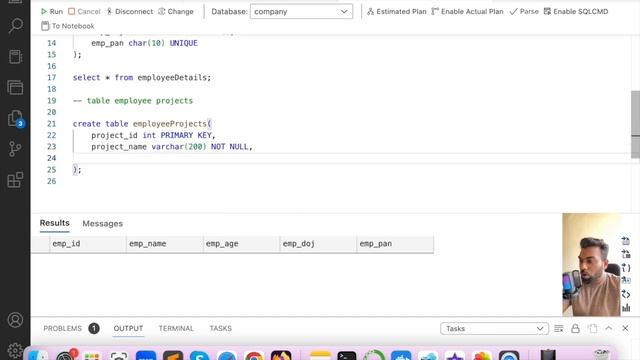Click the second icon from the top in the results side toolbar
The image size is (640, 360).
click(626, 254)
